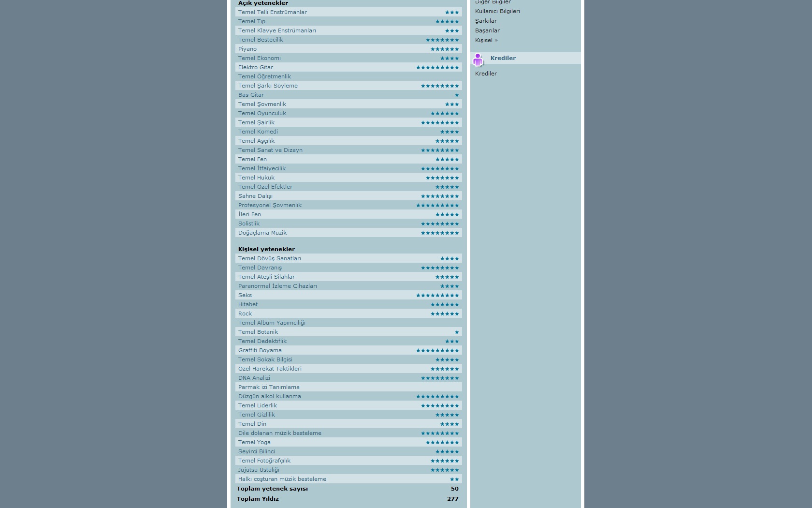Click Temel Öğretmenlik skill

point(264,76)
